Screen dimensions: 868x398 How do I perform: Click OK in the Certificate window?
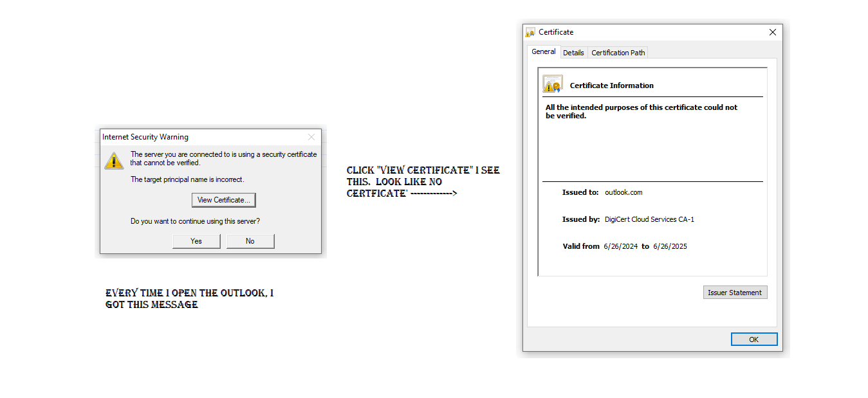[x=754, y=339]
